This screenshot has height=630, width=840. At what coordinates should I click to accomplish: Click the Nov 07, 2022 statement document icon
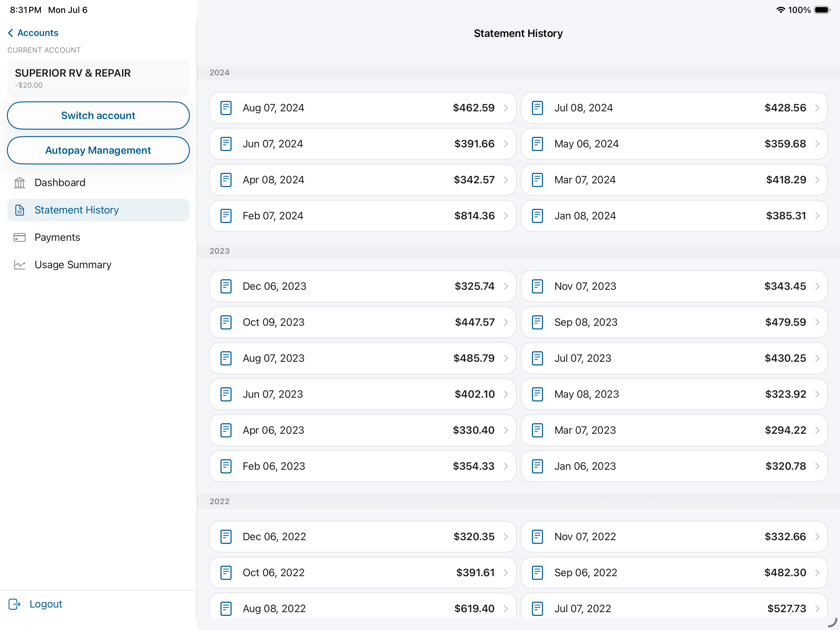(x=537, y=537)
